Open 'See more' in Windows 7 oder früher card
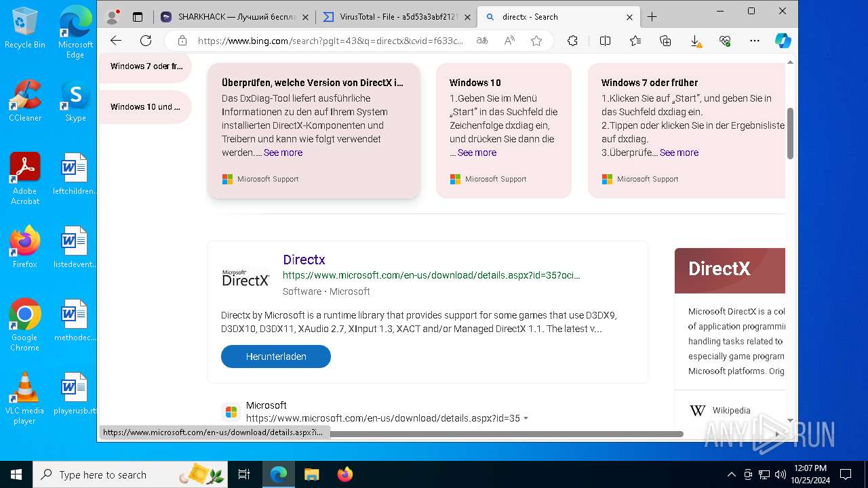The height and width of the screenshot is (488, 868). (x=679, y=152)
